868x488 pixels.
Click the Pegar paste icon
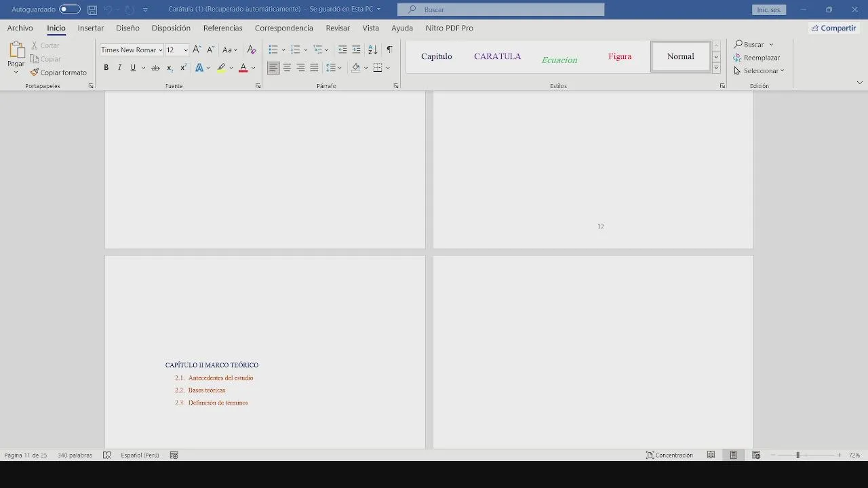click(16, 50)
